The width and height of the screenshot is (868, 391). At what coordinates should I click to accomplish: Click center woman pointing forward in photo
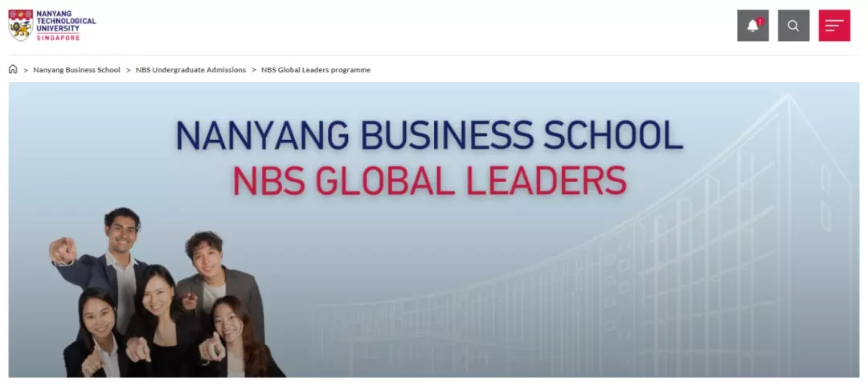(158, 321)
